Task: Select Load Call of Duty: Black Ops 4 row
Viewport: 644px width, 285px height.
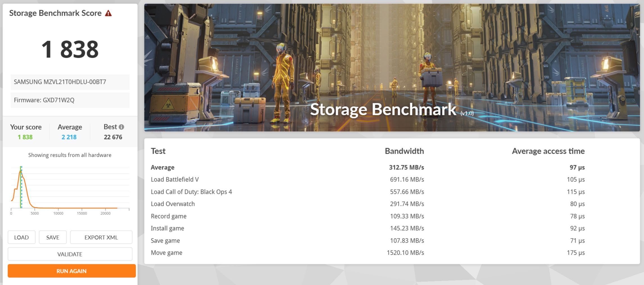Action: tap(368, 192)
